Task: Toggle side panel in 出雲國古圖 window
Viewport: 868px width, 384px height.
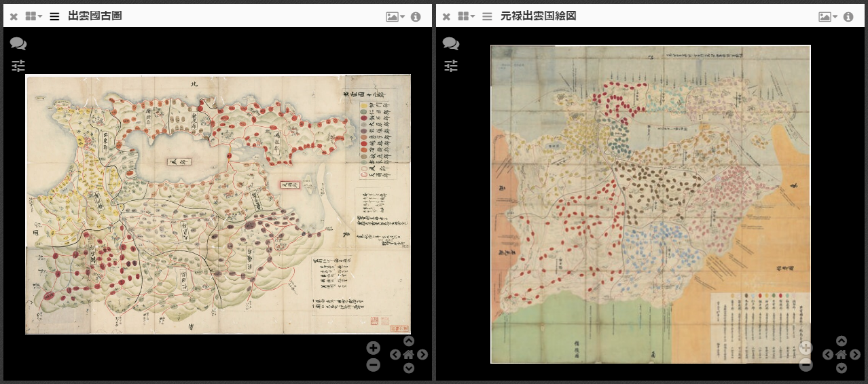Action: tap(54, 16)
